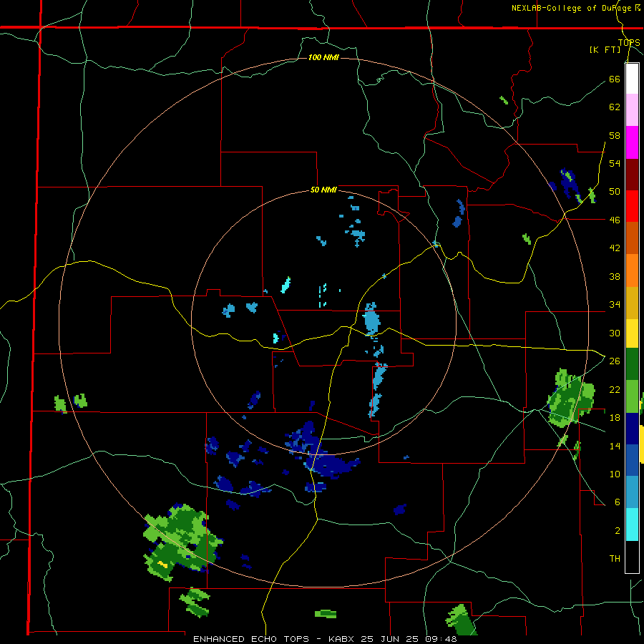Viewport: 644px width, 644px height.
Task: Click the yellow core inside the green storm cell
Action: point(162,565)
